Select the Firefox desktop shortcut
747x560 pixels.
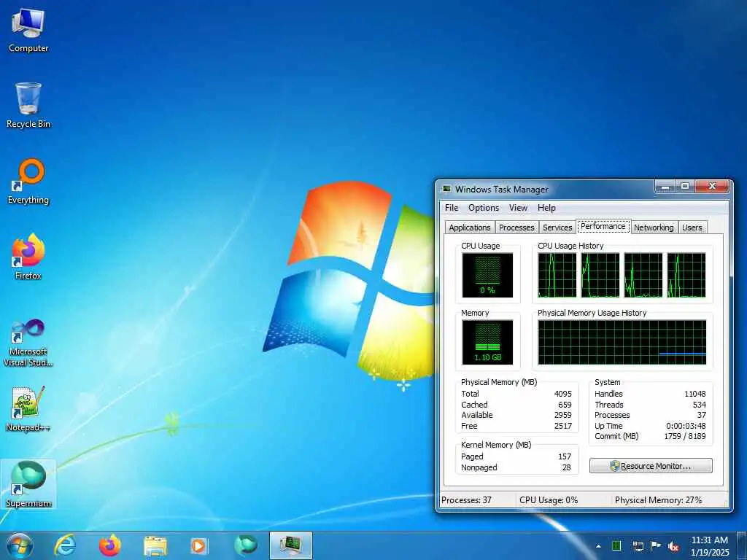[28, 257]
